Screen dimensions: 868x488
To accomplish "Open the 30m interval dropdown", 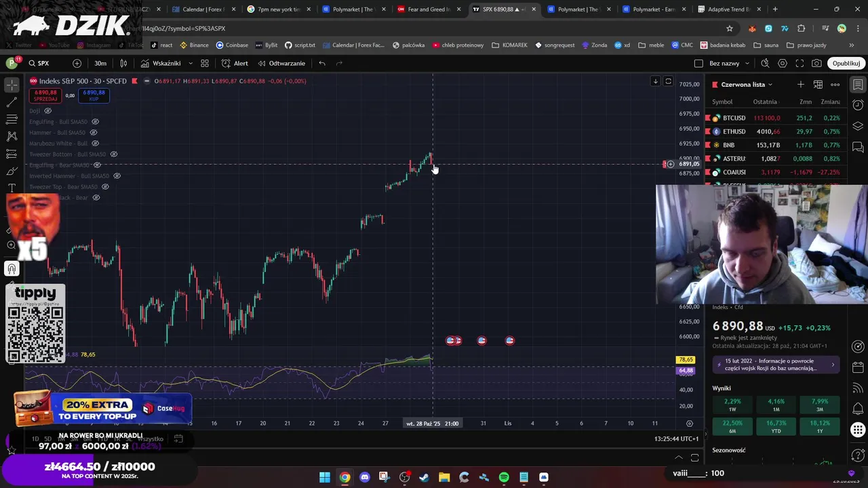I will click(x=100, y=63).
